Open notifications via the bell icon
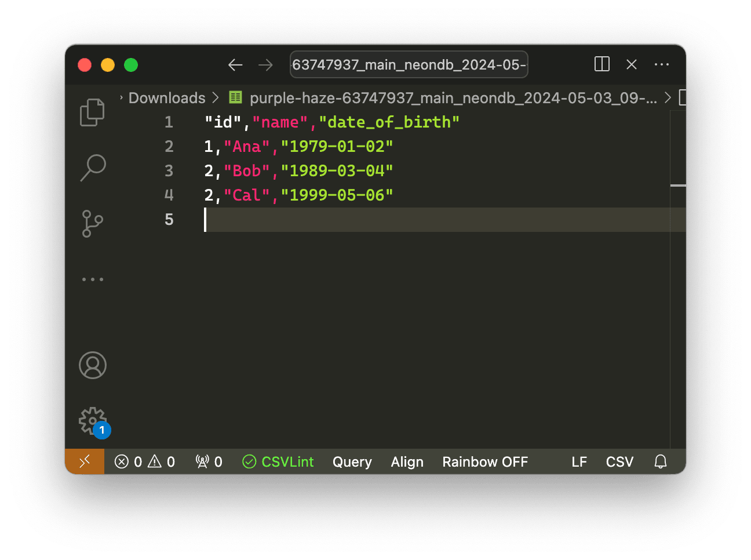751x560 pixels. 660,461
